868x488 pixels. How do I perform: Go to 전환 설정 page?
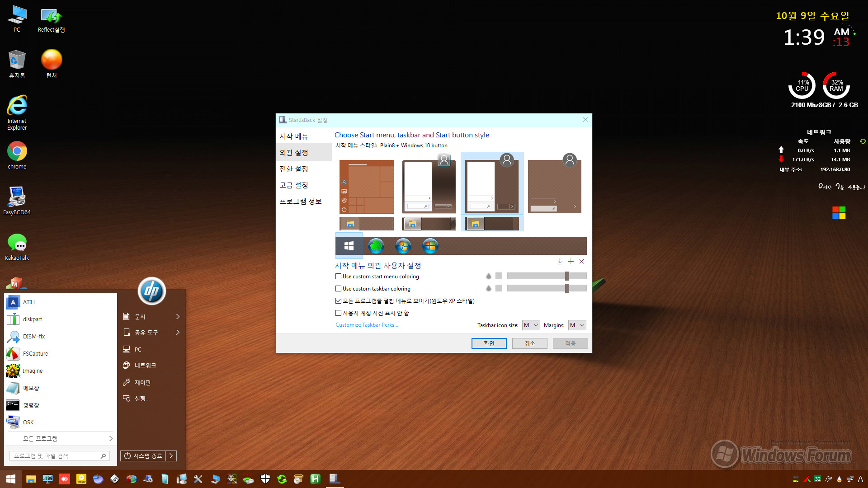[x=304, y=169]
